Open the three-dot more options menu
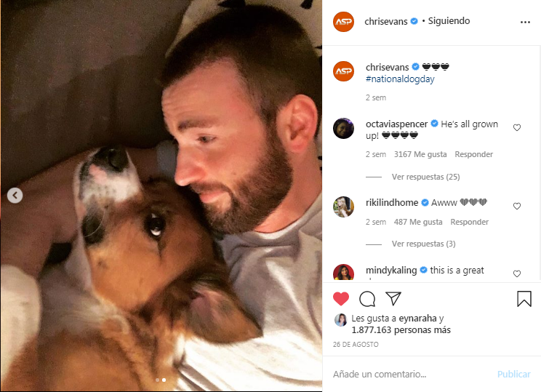The height and width of the screenshot is (392, 541). coord(525,22)
